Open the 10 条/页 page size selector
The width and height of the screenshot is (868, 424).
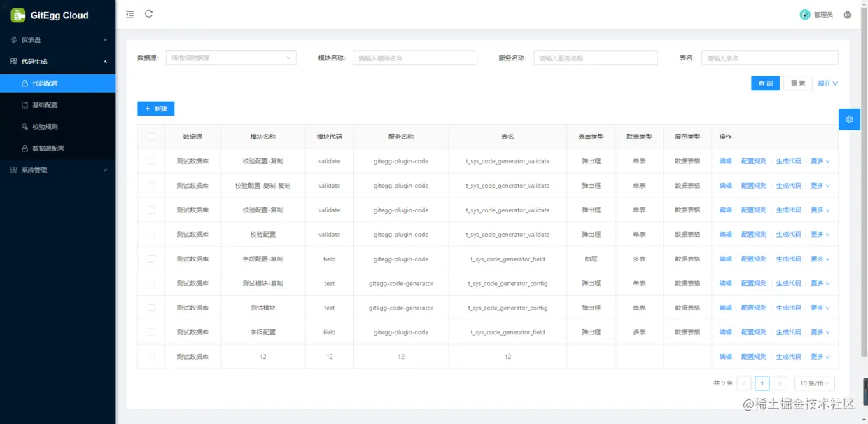pos(813,383)
